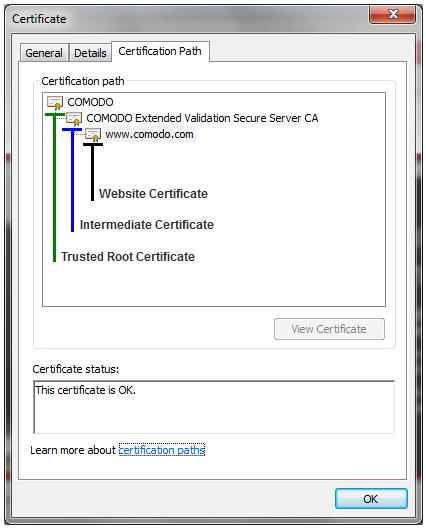Screen dimensions: 426x528
Task: Click the green root certificate marker line
Action: coord(54,188)
